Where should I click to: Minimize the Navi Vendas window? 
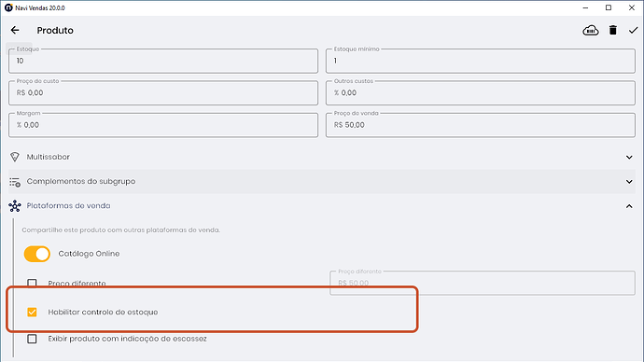585,7
